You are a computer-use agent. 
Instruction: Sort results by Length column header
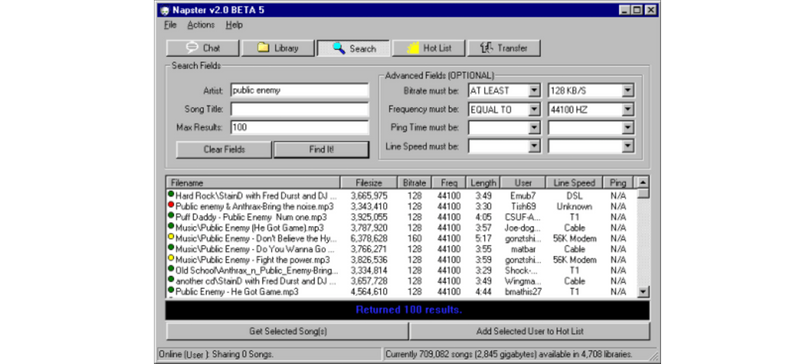coord(483,183)
